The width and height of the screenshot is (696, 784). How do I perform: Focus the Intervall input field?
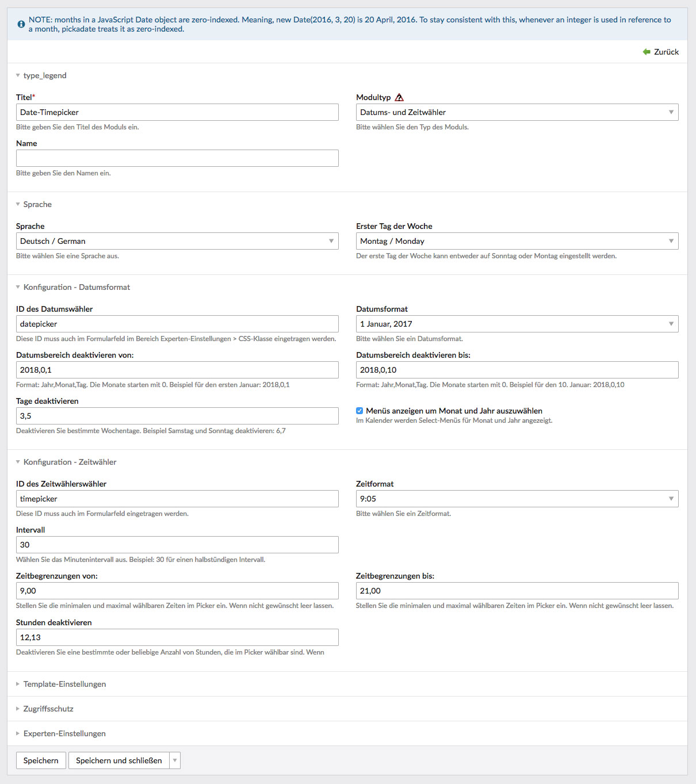tap(177, 545)
